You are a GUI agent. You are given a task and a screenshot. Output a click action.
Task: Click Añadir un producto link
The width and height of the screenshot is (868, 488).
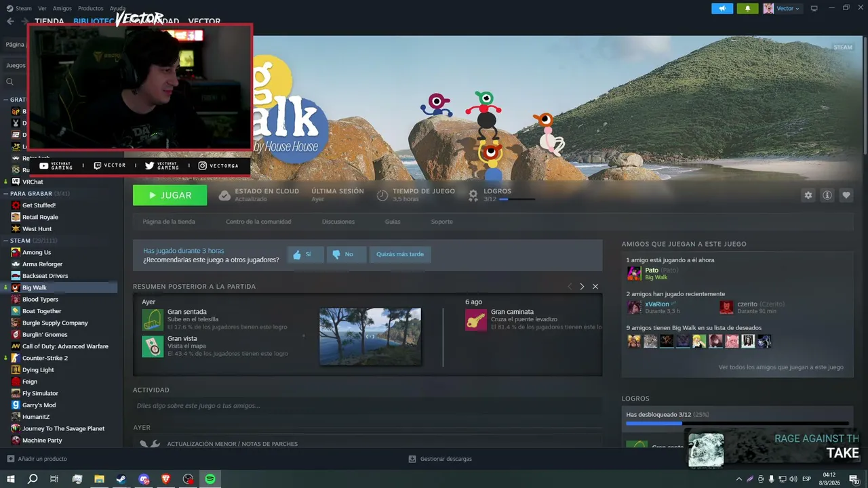coord(37,459)
